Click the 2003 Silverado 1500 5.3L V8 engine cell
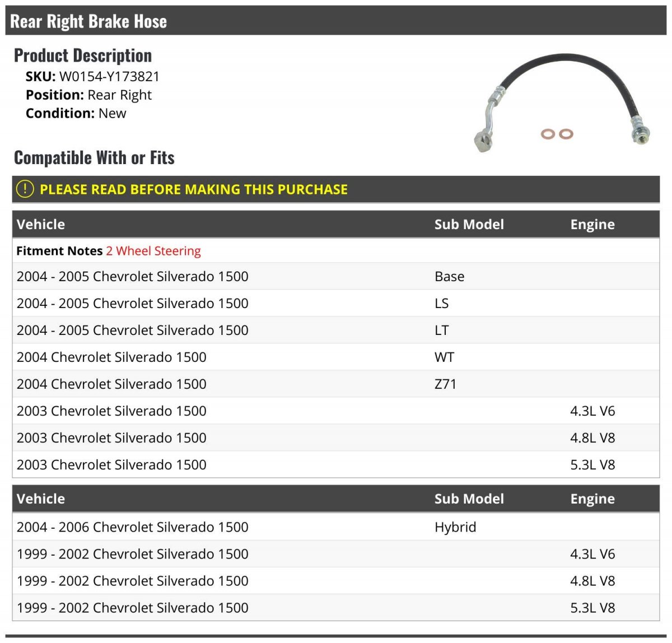 (592, 465)
